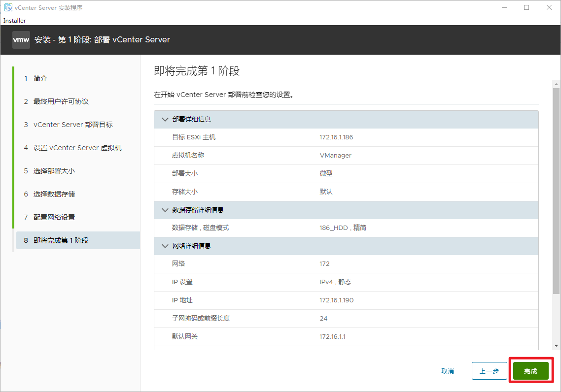This screenshot has height=392, width=561.
Task: Maximize the installer window
Action: (x=526, y=7)
